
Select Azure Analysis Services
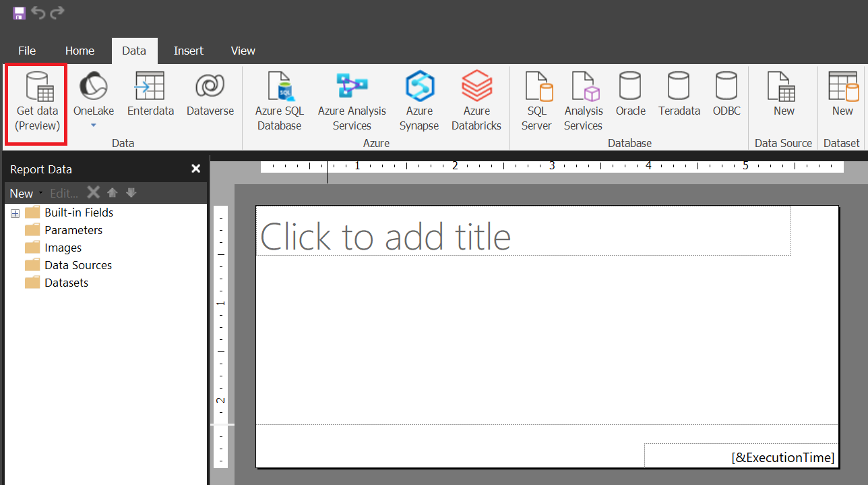pyautogui.click(x=352, y=101)
